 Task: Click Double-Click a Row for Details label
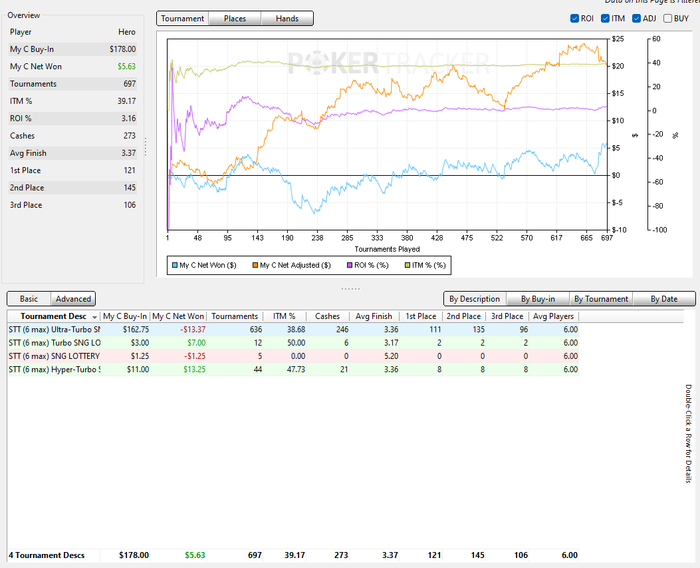(688, 433)
